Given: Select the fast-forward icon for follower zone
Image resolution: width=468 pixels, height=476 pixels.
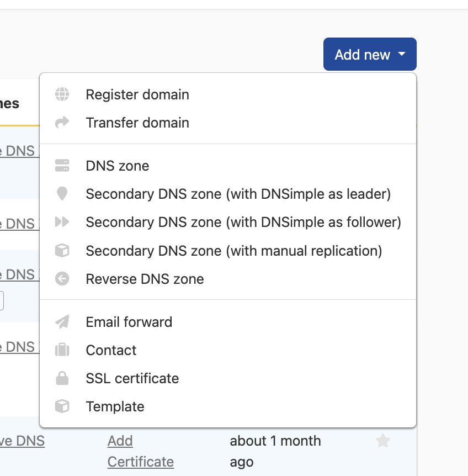Looking at the screenshot, I should click(x=62, y=222).
